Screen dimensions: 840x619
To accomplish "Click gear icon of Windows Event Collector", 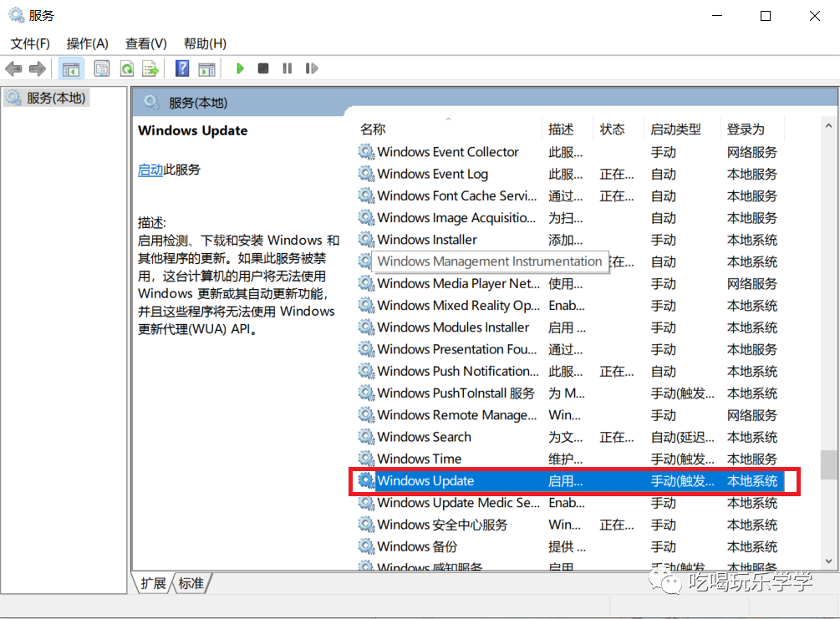I will coord(366,151).
